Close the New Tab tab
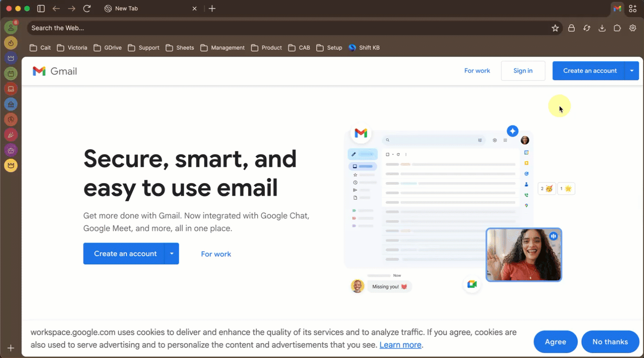This screenshot has height=358, width=644. (x=195, y=9)
